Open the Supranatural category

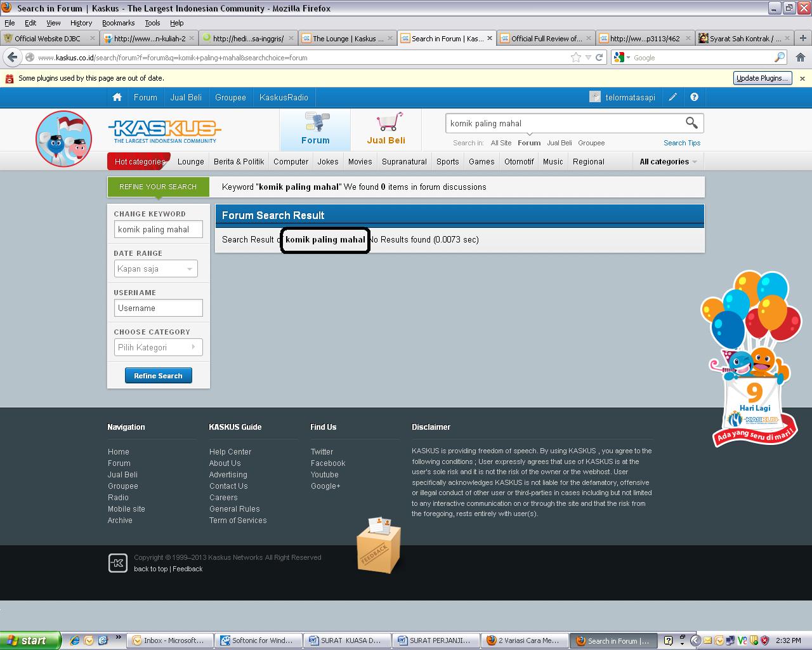tap(404, 161)
